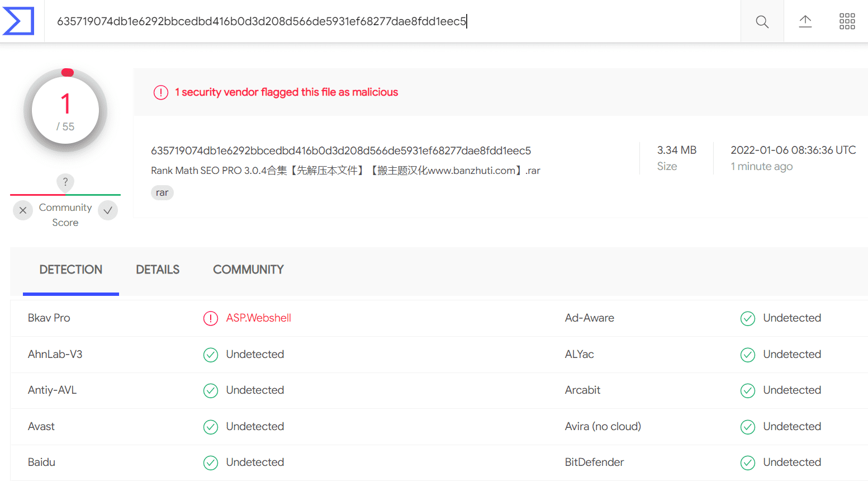Screen dimensions: 868x481
Task: Select Undetected result for Arcabit
Action: point(793,390)
